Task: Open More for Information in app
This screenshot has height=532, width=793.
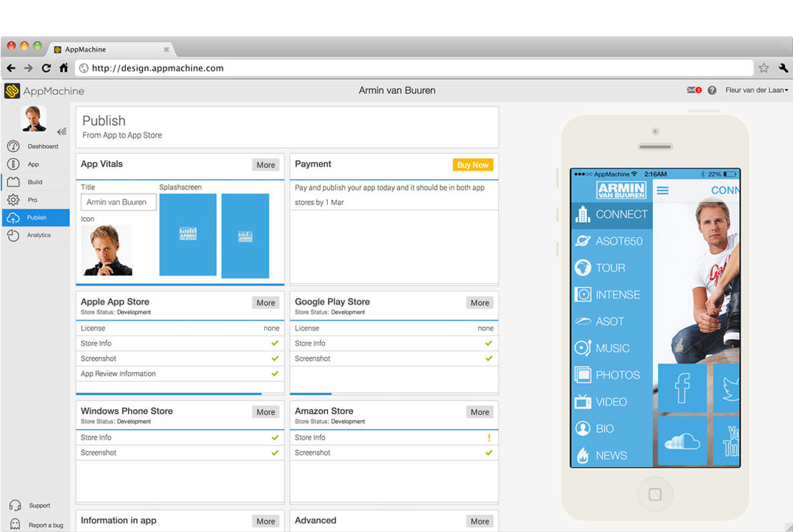Action: tap(266, 521)
